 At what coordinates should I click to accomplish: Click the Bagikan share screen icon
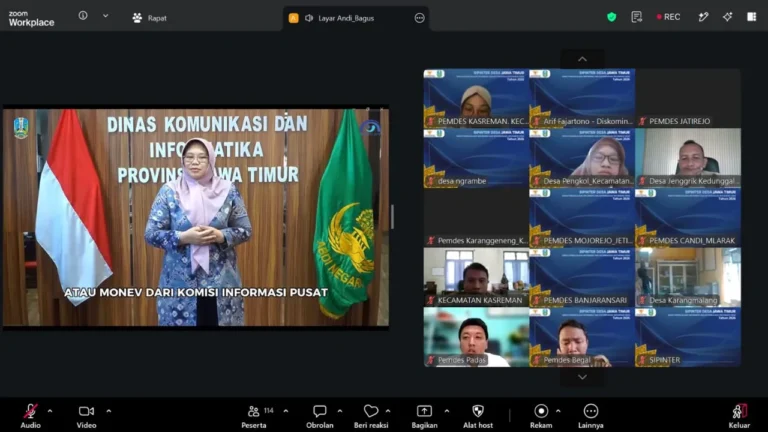click(424, 411)
